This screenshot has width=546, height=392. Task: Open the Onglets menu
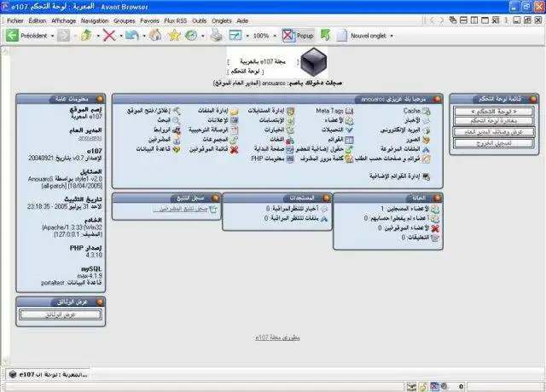(x=222, y=20)
